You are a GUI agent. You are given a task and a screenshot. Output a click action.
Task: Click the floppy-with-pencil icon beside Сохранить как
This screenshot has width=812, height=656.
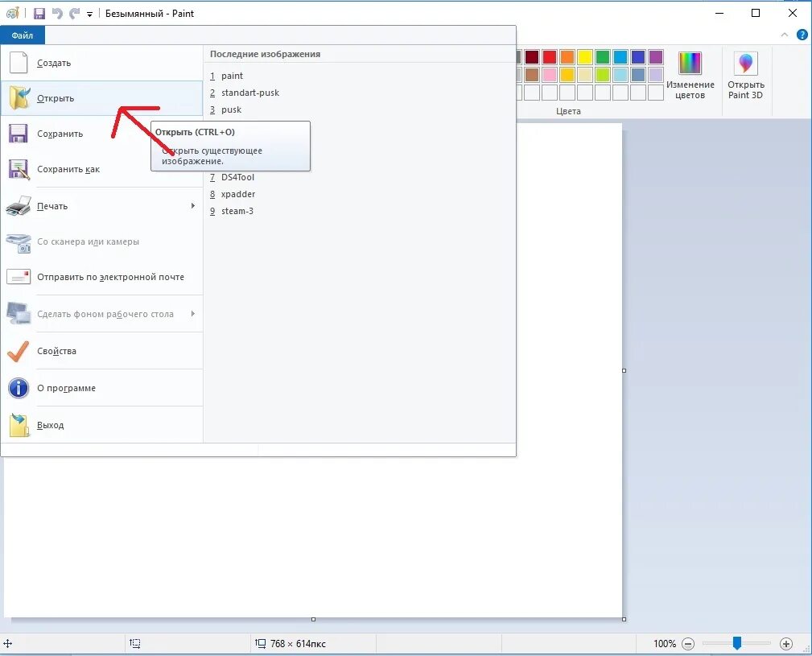pyautogui.click(x=19, y=169)
